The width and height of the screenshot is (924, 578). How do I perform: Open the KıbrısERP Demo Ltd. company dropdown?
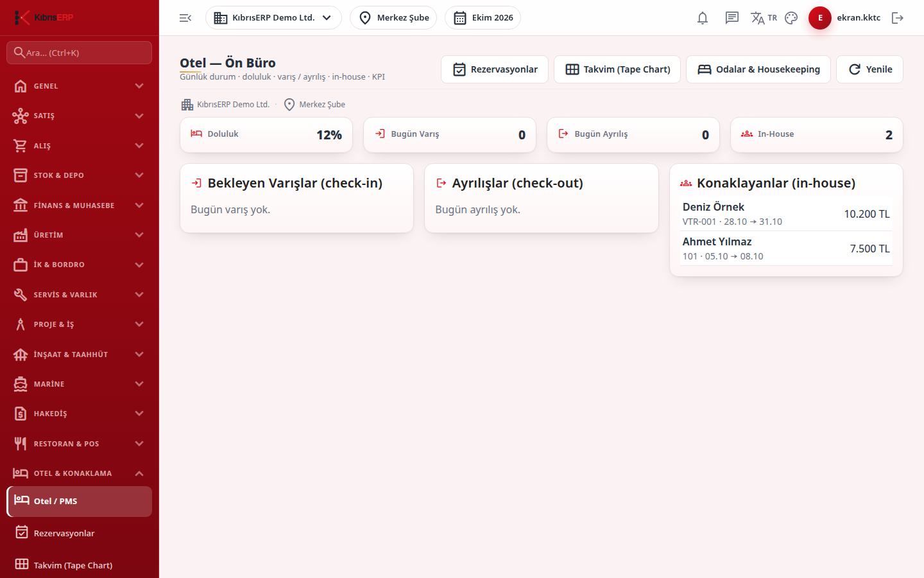[x=273, y=18]
